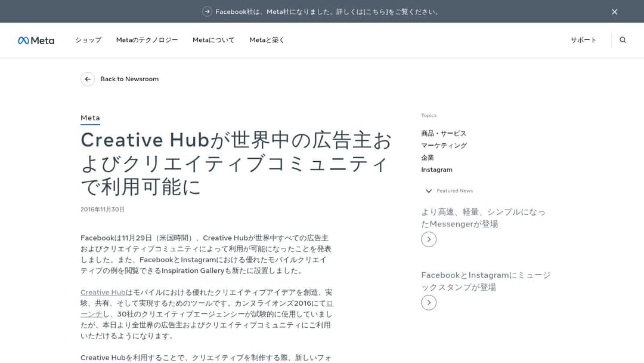
Task: Open the より高速、軽量 Messenger headline
Action: point(484,218)
